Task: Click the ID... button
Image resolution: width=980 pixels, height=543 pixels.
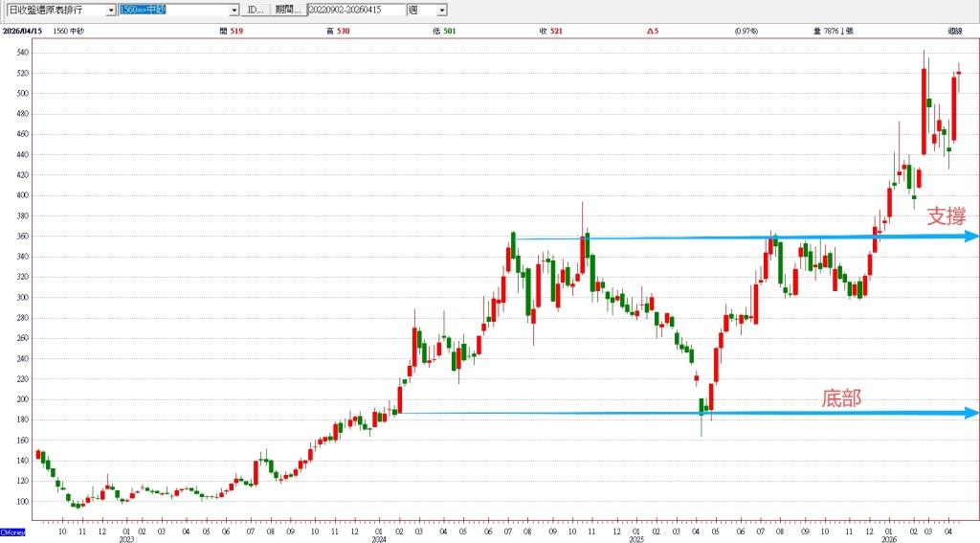Action: 255,10
